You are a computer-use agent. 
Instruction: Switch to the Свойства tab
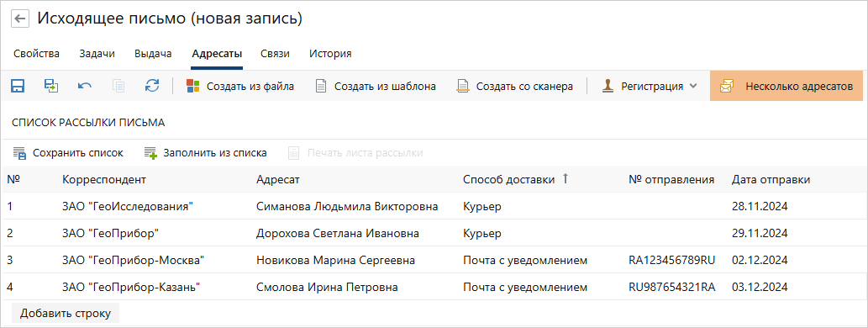point(36,54)
